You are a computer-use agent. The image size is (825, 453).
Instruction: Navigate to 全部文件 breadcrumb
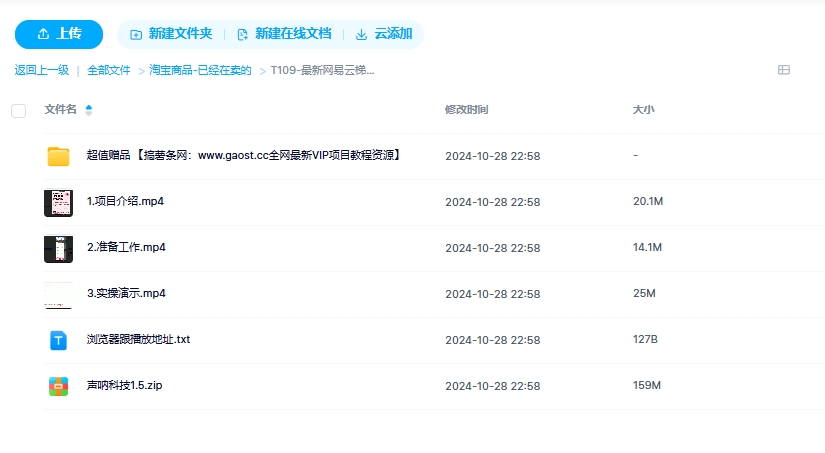(109, 70)
